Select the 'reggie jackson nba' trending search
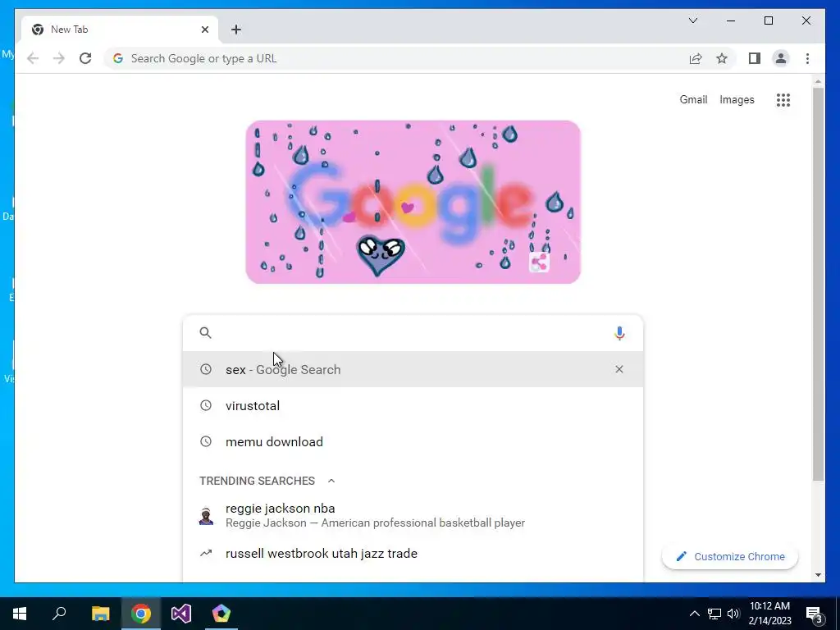Viewport: 840px width, 630px height. (x=413, y=515)
